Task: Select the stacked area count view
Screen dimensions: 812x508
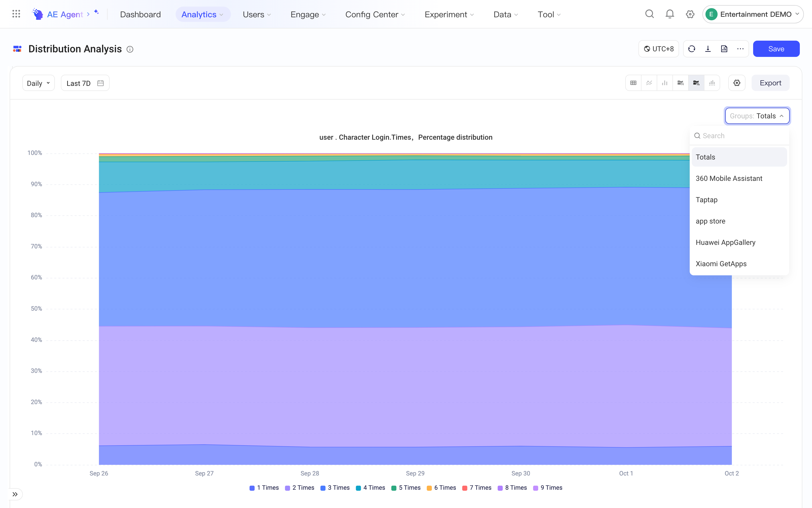Action: (681, 83)
